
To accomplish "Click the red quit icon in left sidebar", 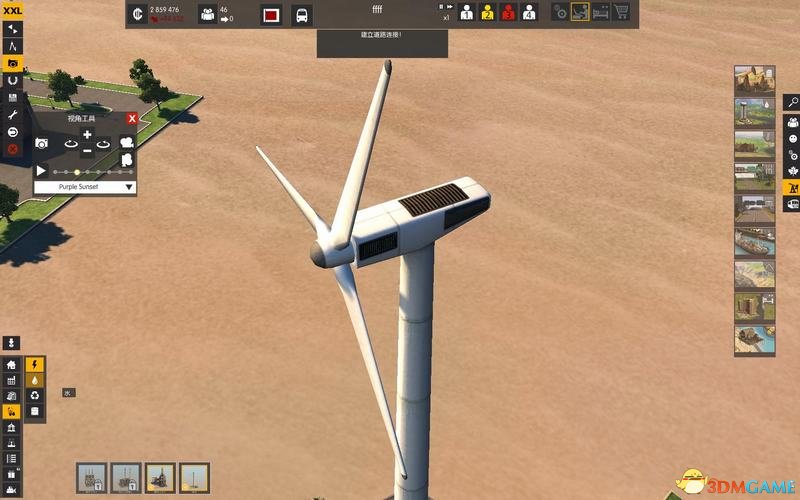I will pos(13,149).
